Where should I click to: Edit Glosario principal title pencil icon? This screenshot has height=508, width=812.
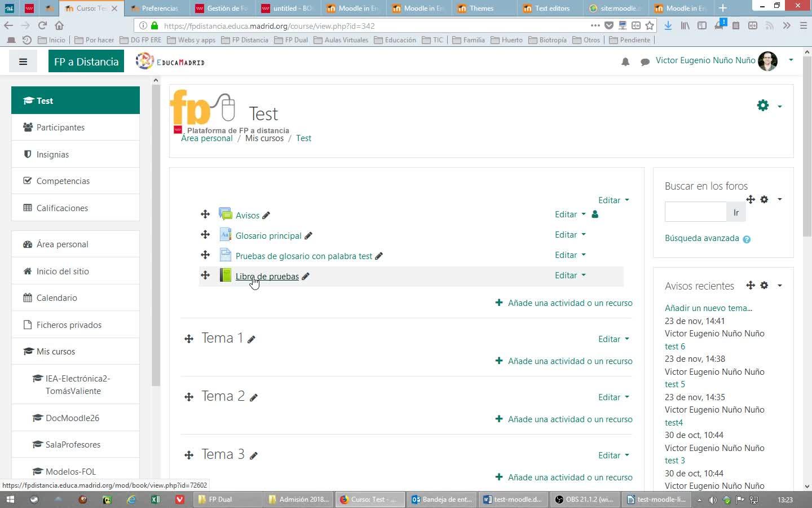click(x=308, y=235)
